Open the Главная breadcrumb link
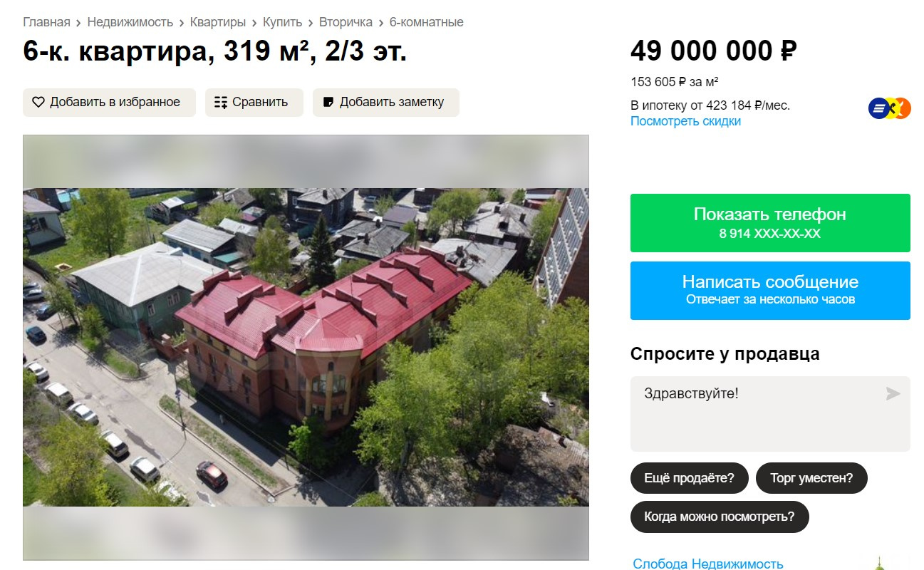Image resolution: width=924 pixels, height=570 pixels. tap(46, 22)
